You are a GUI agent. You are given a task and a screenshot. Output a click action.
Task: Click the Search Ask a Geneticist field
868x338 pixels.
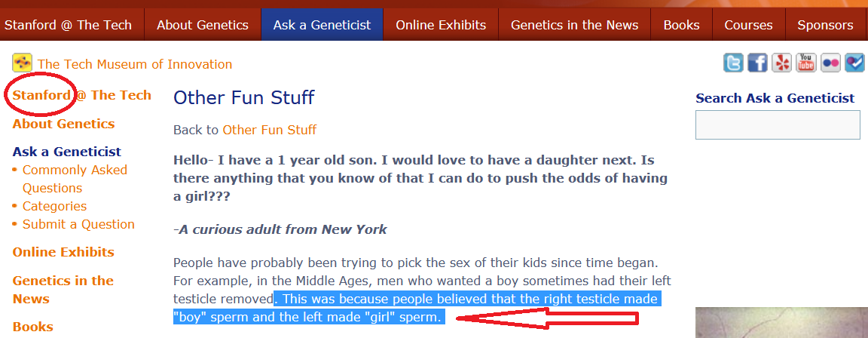pos(778,125)
